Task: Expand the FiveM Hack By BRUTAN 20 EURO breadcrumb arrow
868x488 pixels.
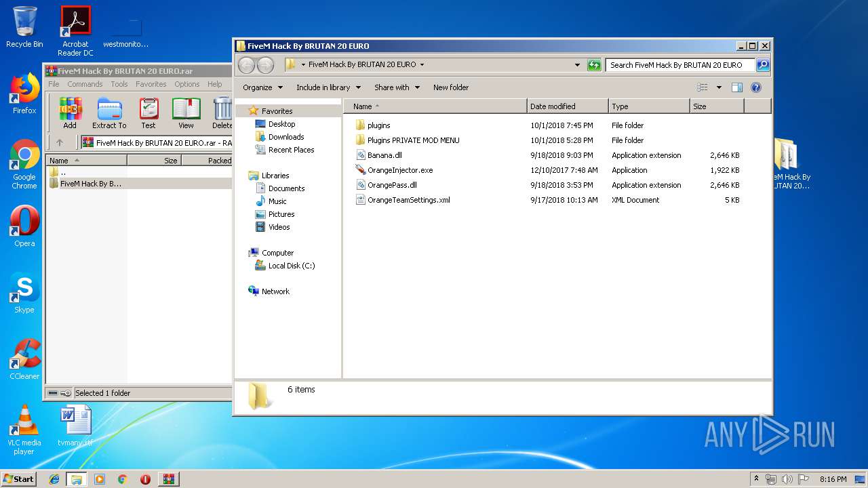Action: click(x=422, y=65)
